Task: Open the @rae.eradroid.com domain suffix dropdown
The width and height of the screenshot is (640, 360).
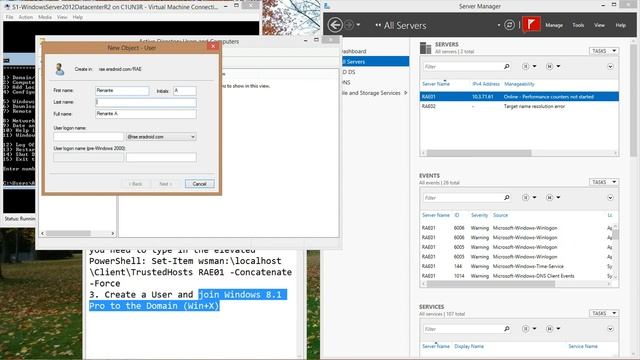Action: [161, 137]
